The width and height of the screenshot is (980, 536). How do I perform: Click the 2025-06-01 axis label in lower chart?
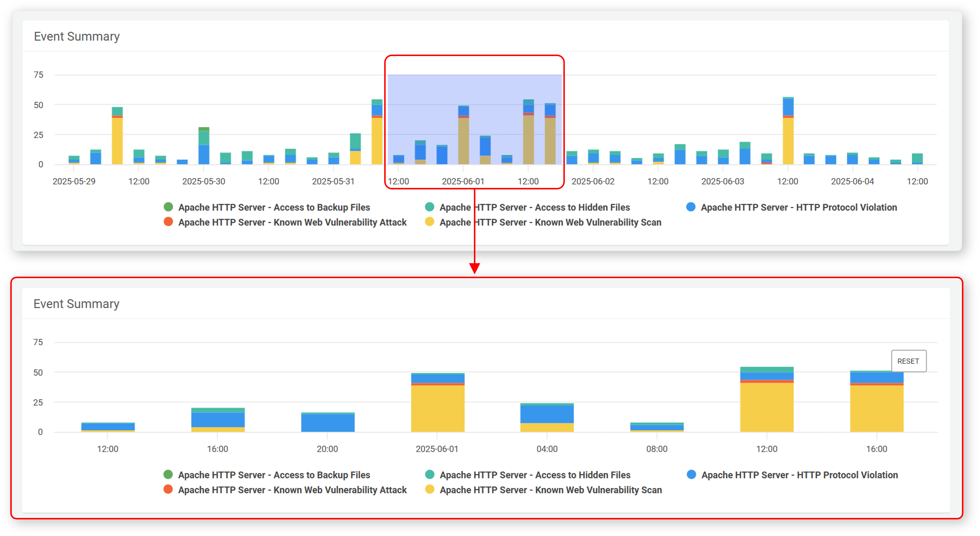pos(437,449)
